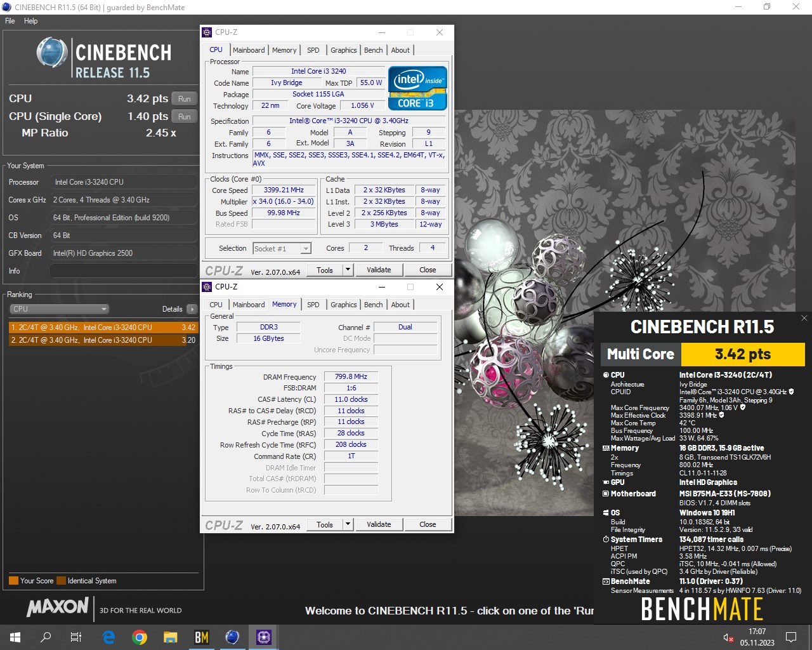
Task: Open SPD tab in top CPU-Z
Action: [x=313, y=50]
